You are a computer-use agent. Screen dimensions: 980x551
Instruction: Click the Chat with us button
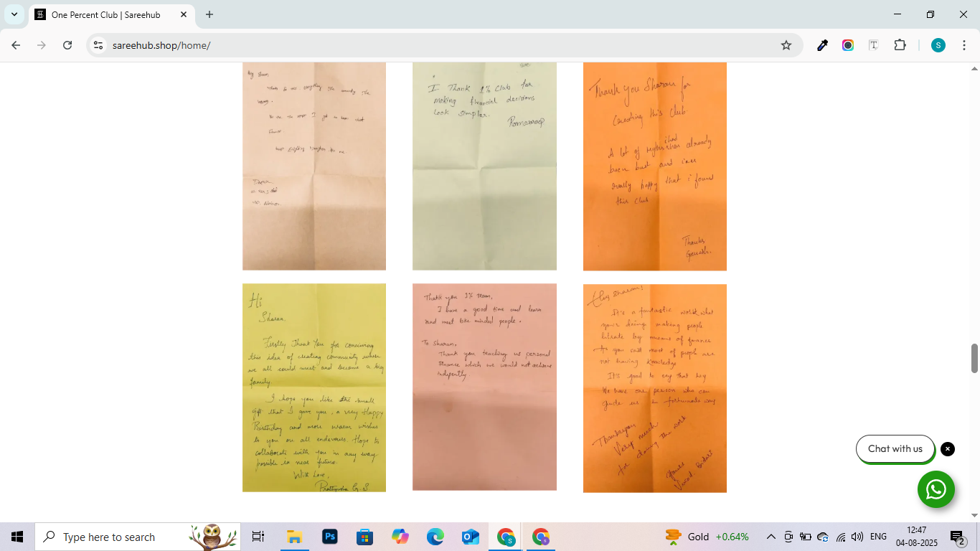tap(895, 449)
